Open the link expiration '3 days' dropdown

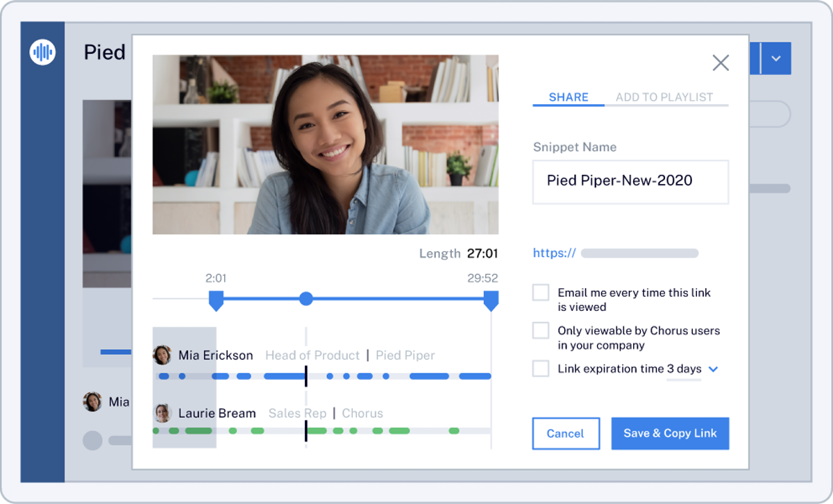click(712, 369)
